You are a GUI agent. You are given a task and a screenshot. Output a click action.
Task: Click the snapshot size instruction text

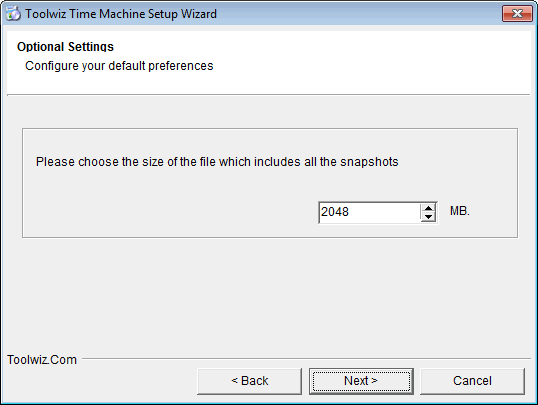point(217,162)
